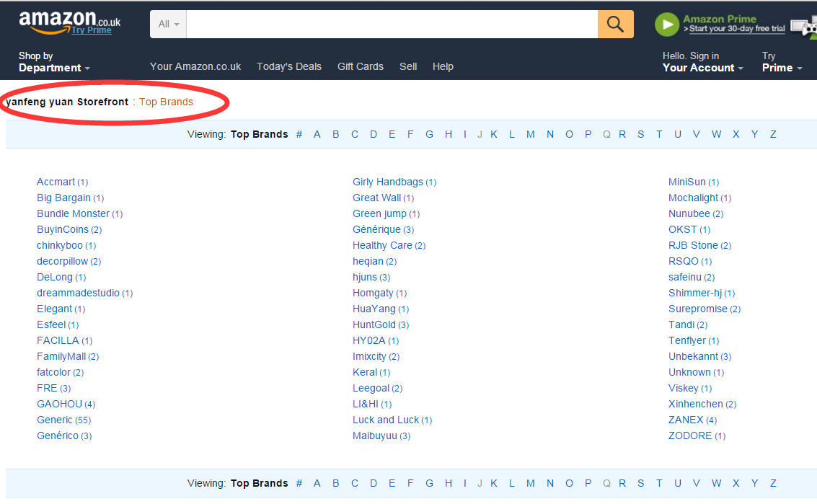This screenshot has height=504, width=817.
Task: Select letter M in top alphabet bar
Action: (x=531, y=134)
